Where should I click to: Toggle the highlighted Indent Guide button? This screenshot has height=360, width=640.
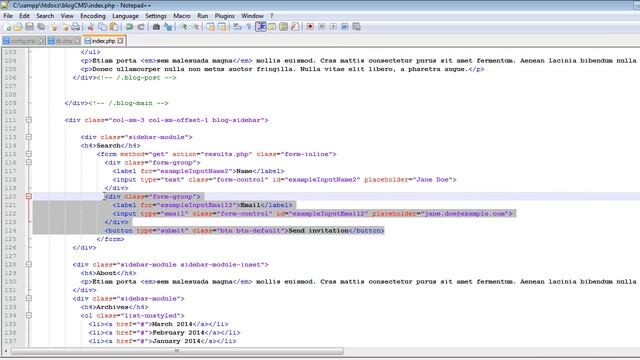260,27
